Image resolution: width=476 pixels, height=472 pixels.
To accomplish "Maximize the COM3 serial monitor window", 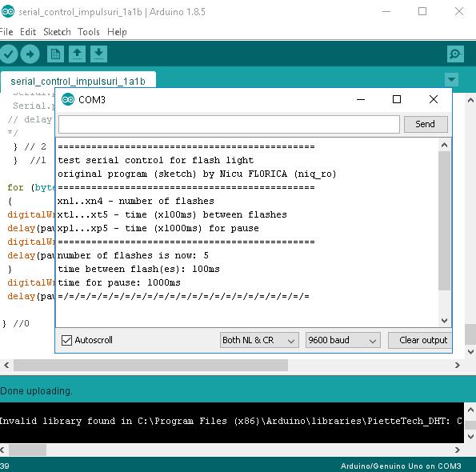I will tap(397, 99).
